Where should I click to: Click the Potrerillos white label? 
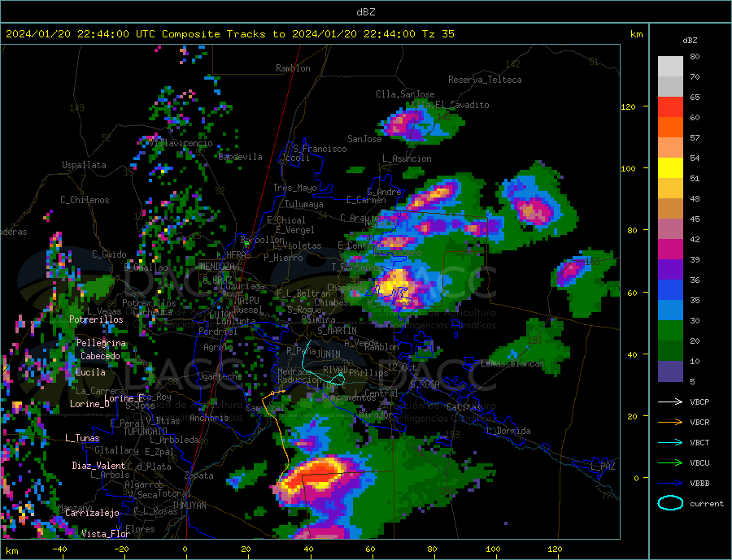coord(96,319)
